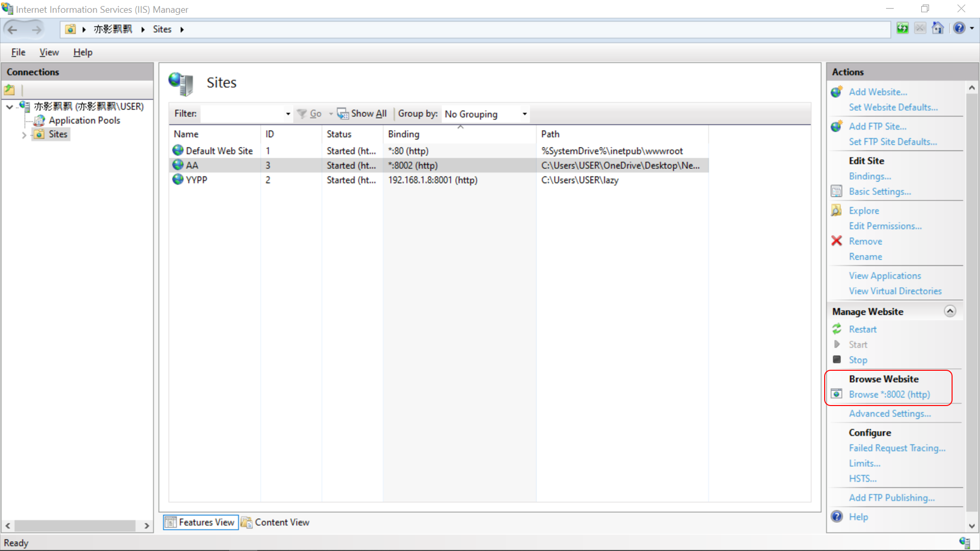This screenshot has width=980, height=551.
Task: Expand the Sites tree node
Action: (x=24, y=135)
